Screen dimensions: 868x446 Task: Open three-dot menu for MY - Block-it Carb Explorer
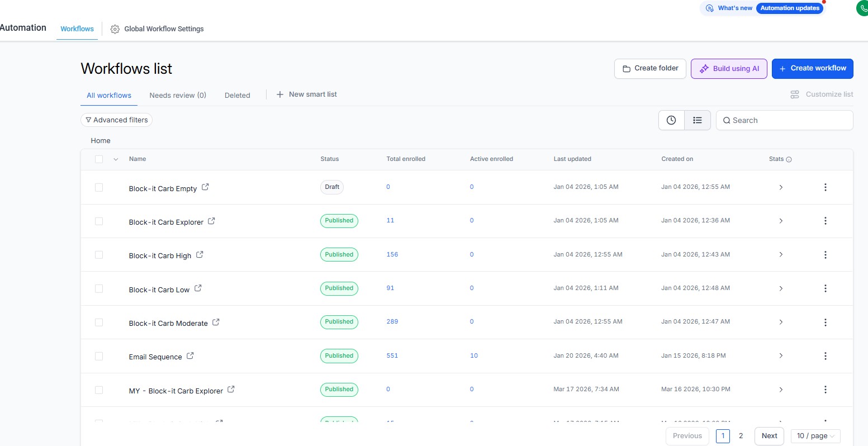pos(826,390)
